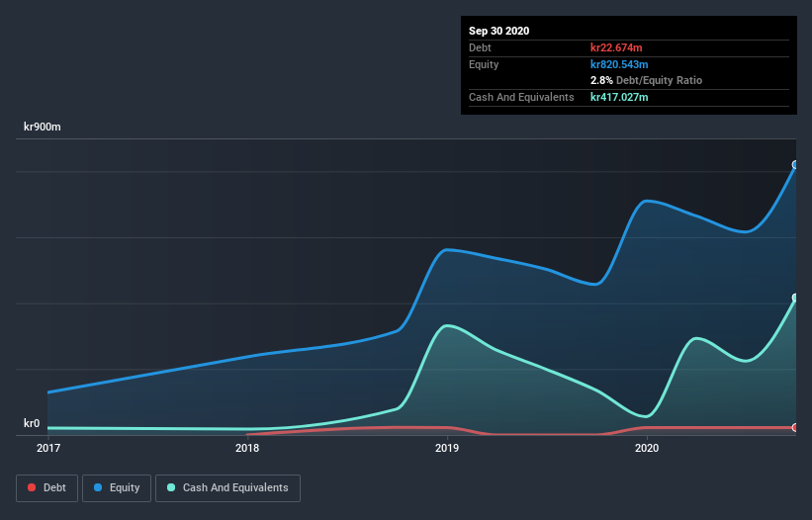Viewport: 812px width, 520px height.
Task: Select the Equity data point at Sep 2020
Action: [x=795, y=164]
